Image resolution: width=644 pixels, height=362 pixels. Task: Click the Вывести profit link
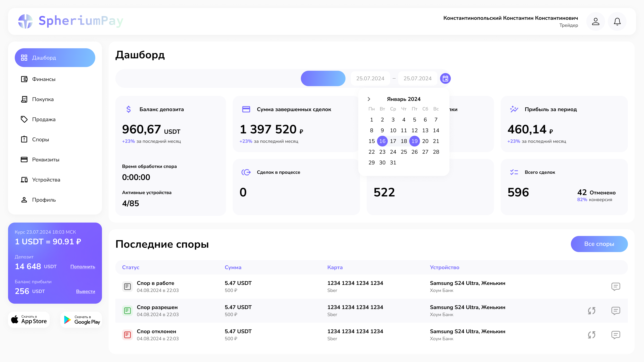click(x=86, y=291)
